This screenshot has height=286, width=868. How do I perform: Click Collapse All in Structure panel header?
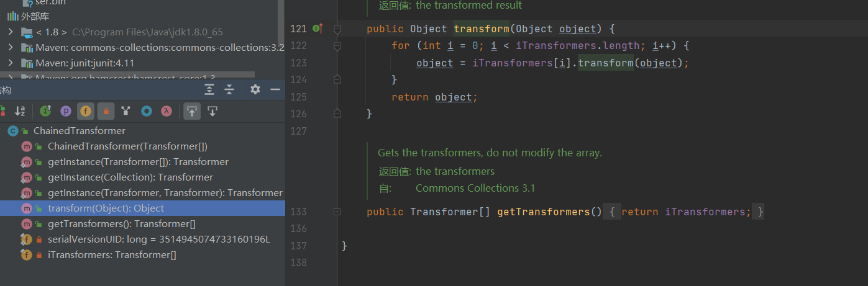[229, 90]
